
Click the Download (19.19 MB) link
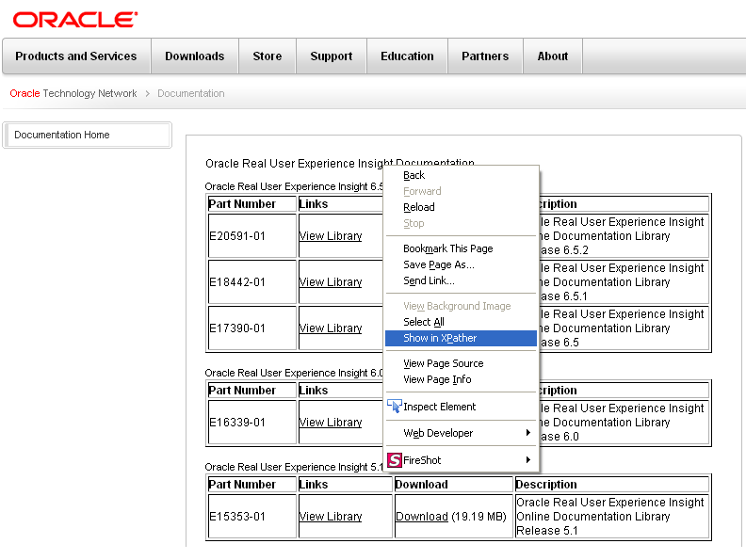422,517
